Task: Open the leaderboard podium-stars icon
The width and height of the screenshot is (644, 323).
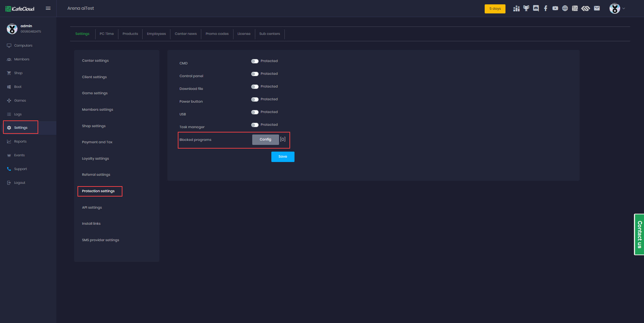Action: [516, 8]
